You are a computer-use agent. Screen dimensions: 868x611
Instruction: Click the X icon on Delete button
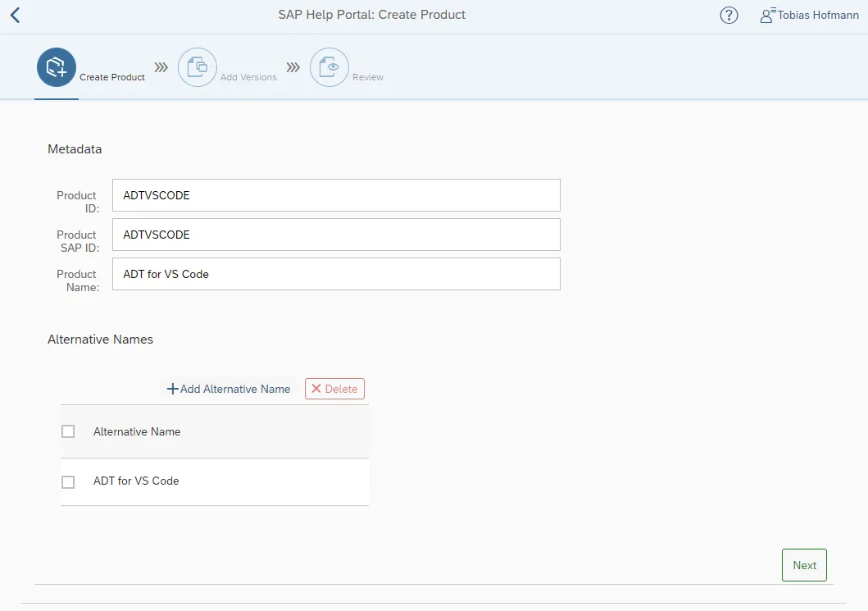[x=316, y=389]
